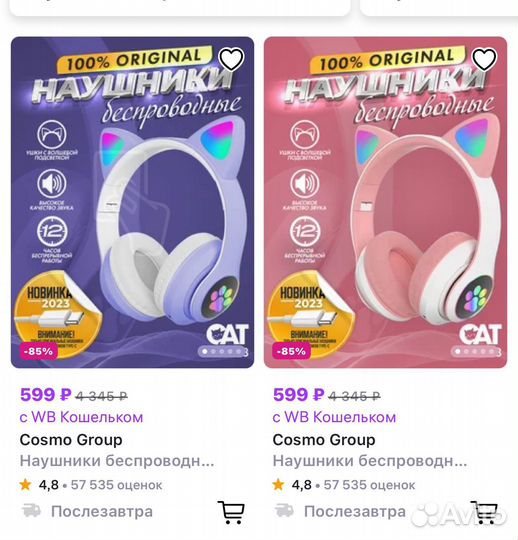518x540 pixels.
Task: Open purple item title Наушники беспроводн...
Action: (117, 461)
